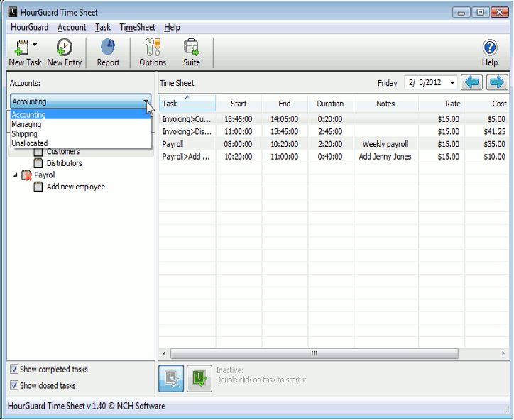
Task: Select Distributors in the task tree
Action: tap(64, 163)
